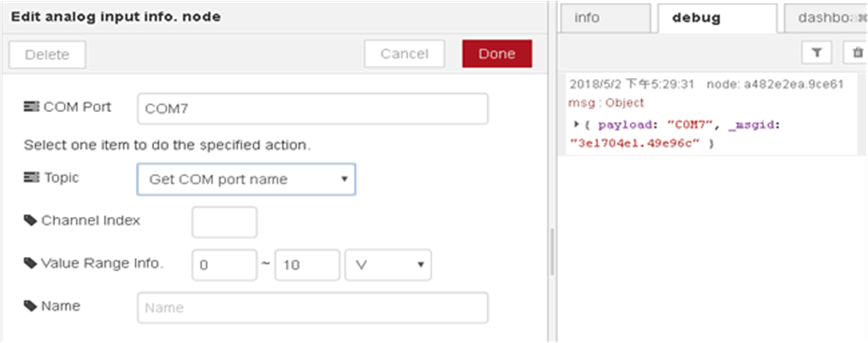Switch to the info tab

click(x=605, y=18)
